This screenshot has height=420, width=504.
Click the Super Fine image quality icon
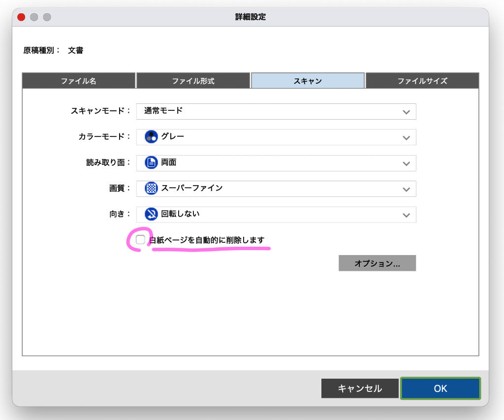tap(151, 188)
